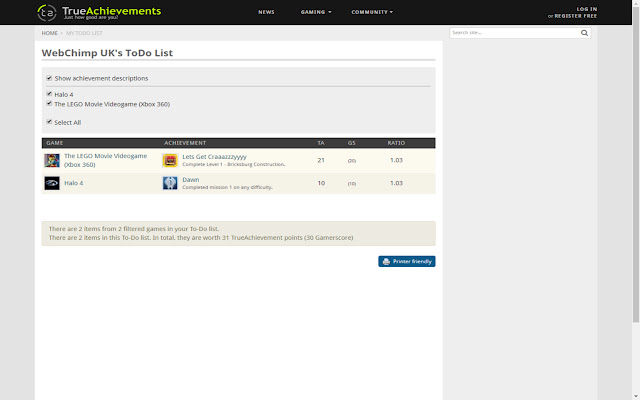Click the Completed mission 1 description text
640x400 pixels.
coord(227,187)
